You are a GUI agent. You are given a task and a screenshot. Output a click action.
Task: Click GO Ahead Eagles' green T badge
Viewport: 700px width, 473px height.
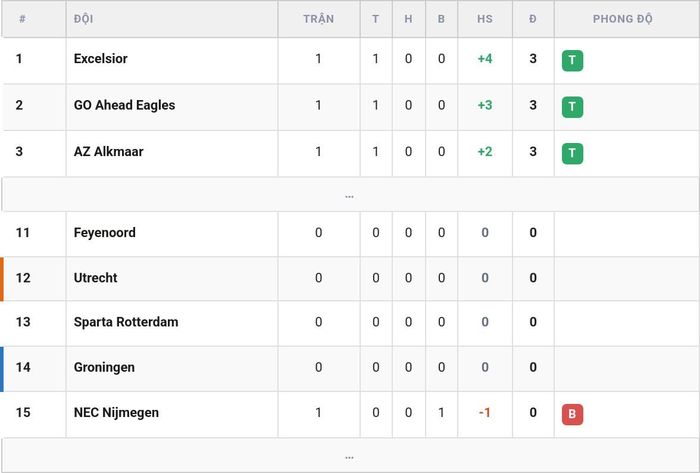pyautogui.click(x=572, y=107)
